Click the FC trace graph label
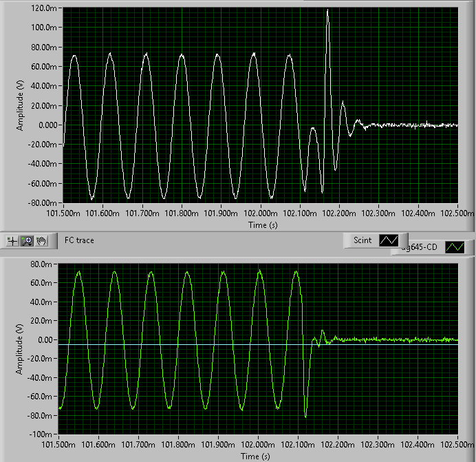Image resolution: width=476 pixels, height=462 pixels. [x=79, y=240]
